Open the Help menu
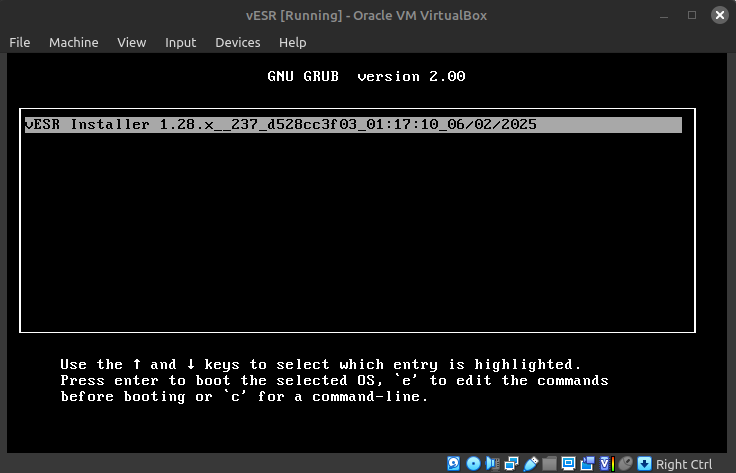736x473 pixels. tap(292, 42)
